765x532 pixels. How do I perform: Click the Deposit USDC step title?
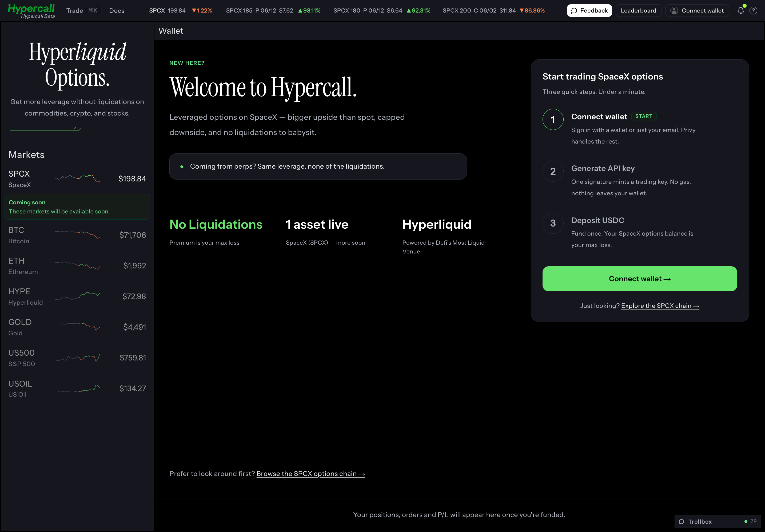[597, 220]
